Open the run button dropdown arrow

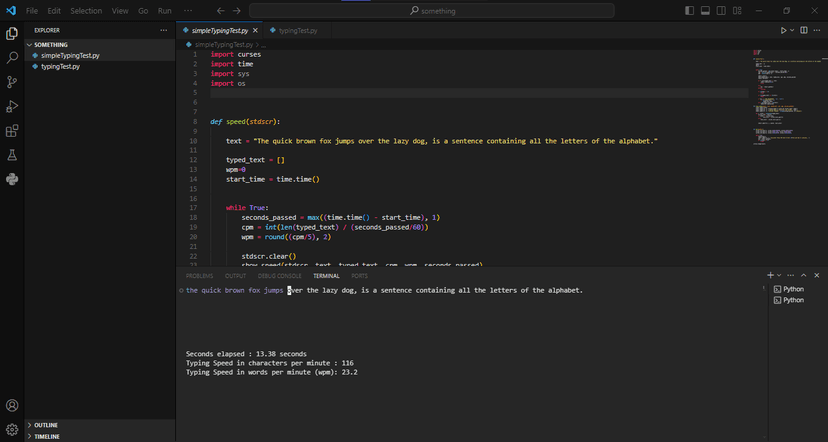pos(792,31)
